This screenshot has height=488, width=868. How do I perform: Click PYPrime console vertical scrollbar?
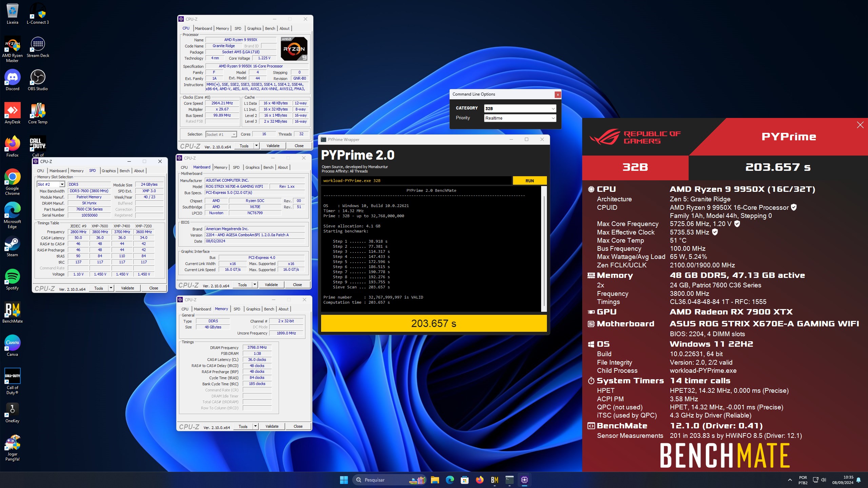click(x=544, y=249)
